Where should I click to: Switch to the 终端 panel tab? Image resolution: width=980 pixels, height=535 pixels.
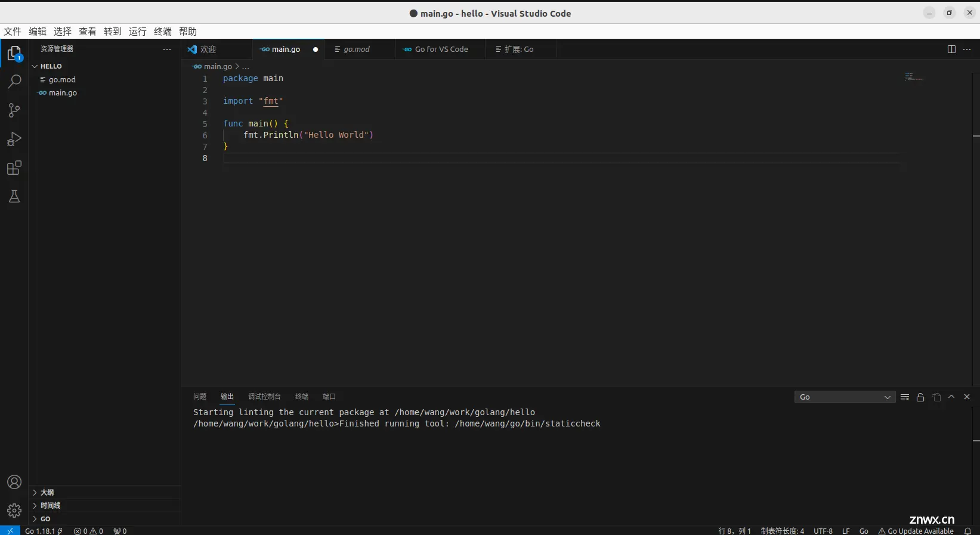pos(302,397)
